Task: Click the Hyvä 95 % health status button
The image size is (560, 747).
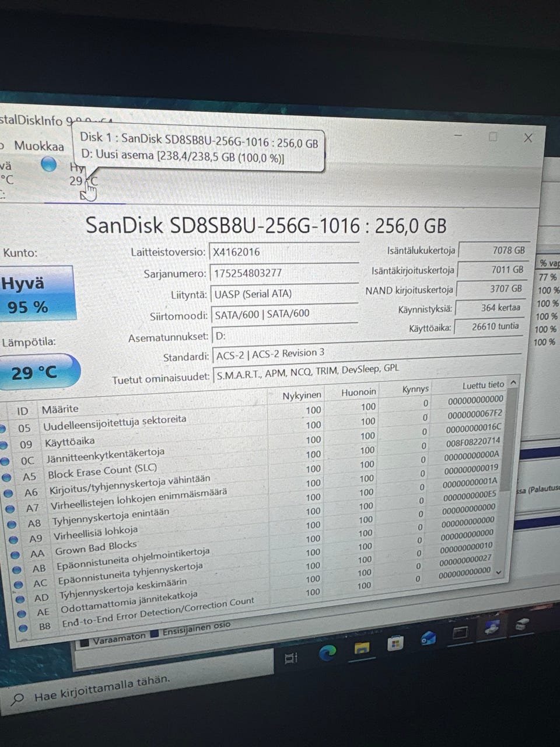Action: [37, 294]
